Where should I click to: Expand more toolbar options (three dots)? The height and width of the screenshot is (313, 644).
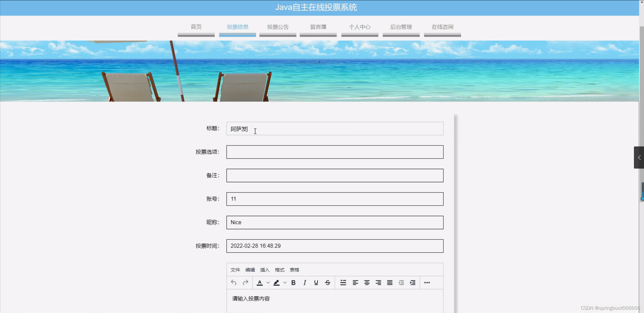pyautogui.click(x=427, y=283)
